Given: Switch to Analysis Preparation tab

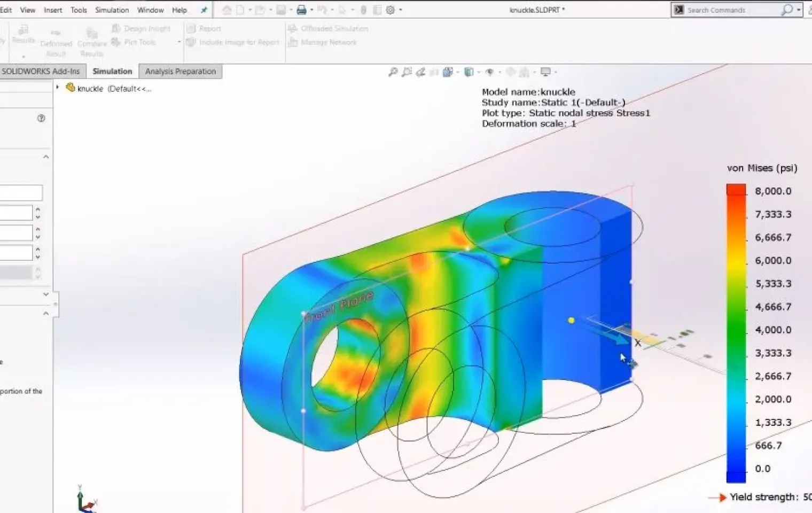Looking at the screenshot, I should [181, 71].
